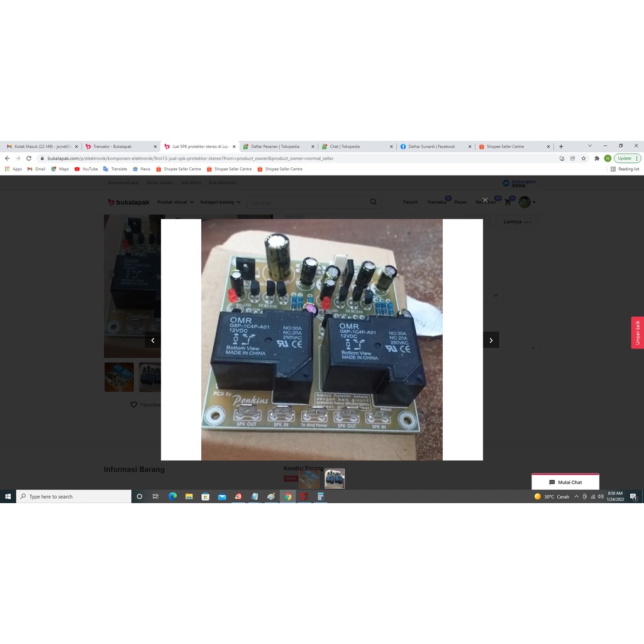Open the Windows Start menu
Viewport: 644px width, 644px height.
click(8, 496)
